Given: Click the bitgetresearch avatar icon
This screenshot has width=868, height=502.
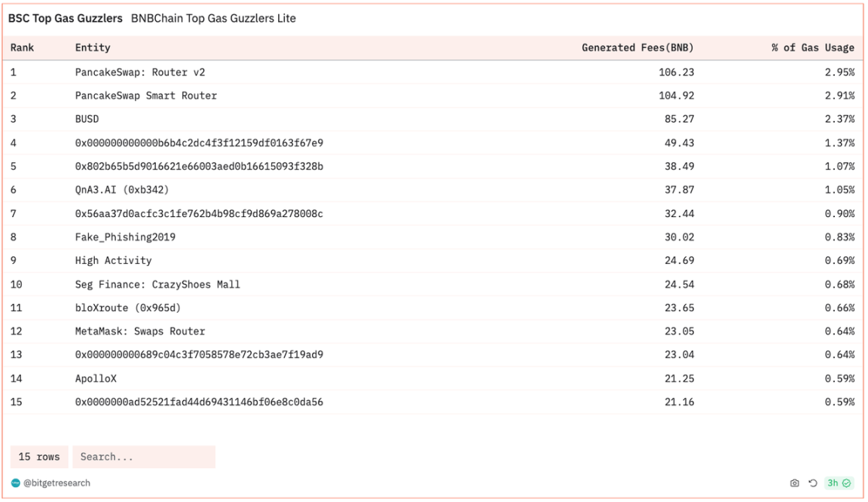Looking at the screenshot, I should (x=16, y=483).
